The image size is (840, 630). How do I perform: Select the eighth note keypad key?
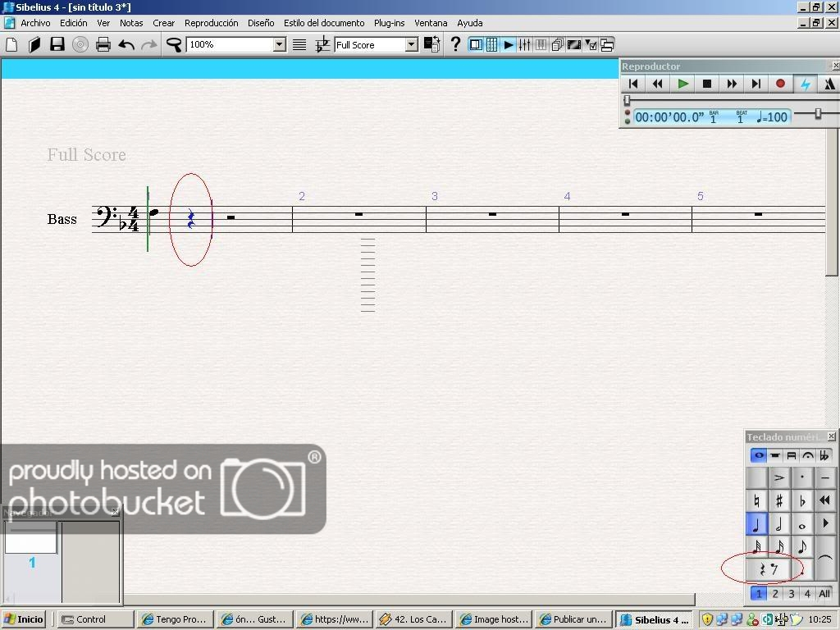tap(802, 547)
